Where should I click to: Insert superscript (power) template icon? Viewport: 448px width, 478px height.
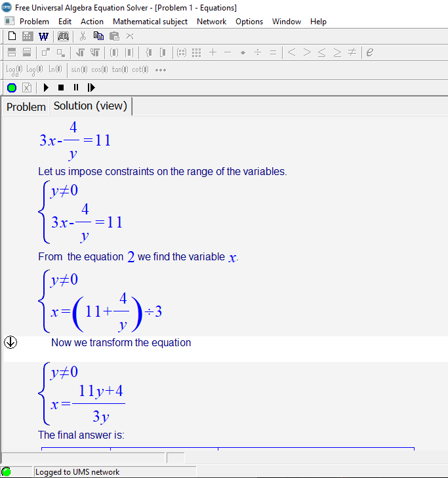click(46, 52)
